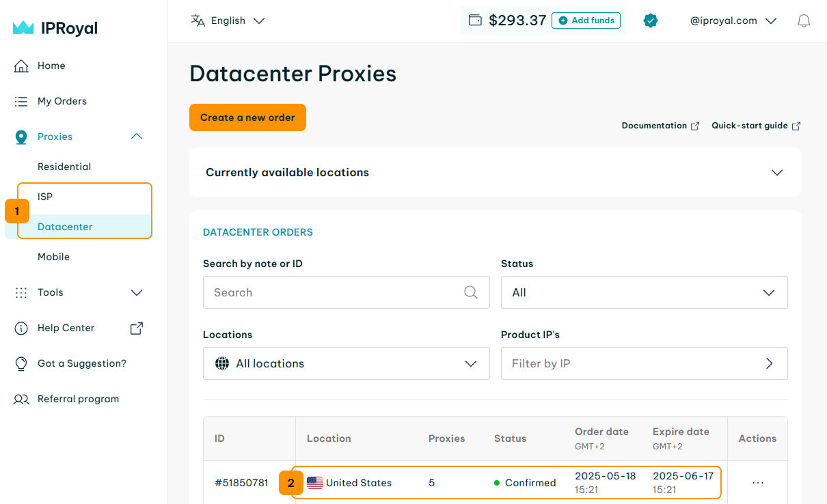Click the Order date column header

[601, 432]
